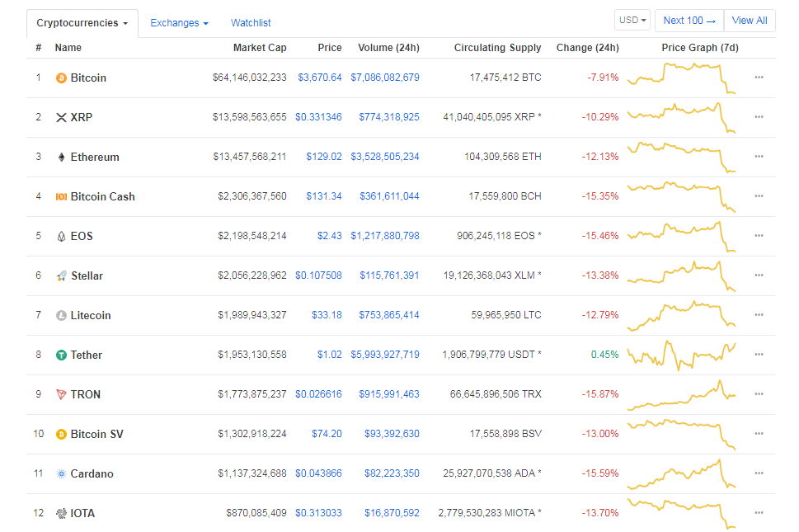Open the more options menu for Bitcoin Cash

759,196
